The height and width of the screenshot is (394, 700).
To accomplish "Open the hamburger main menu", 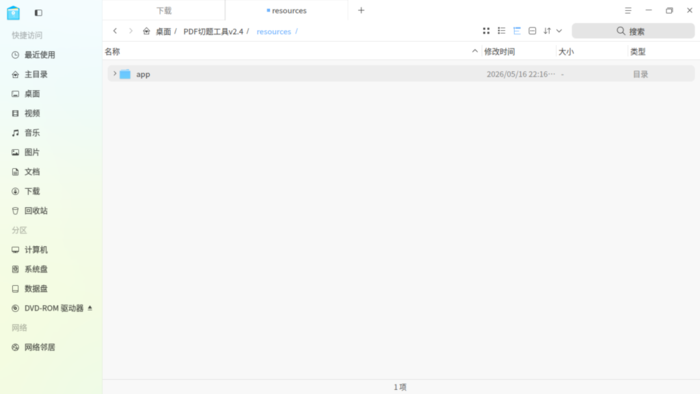I will click(628, 10).
